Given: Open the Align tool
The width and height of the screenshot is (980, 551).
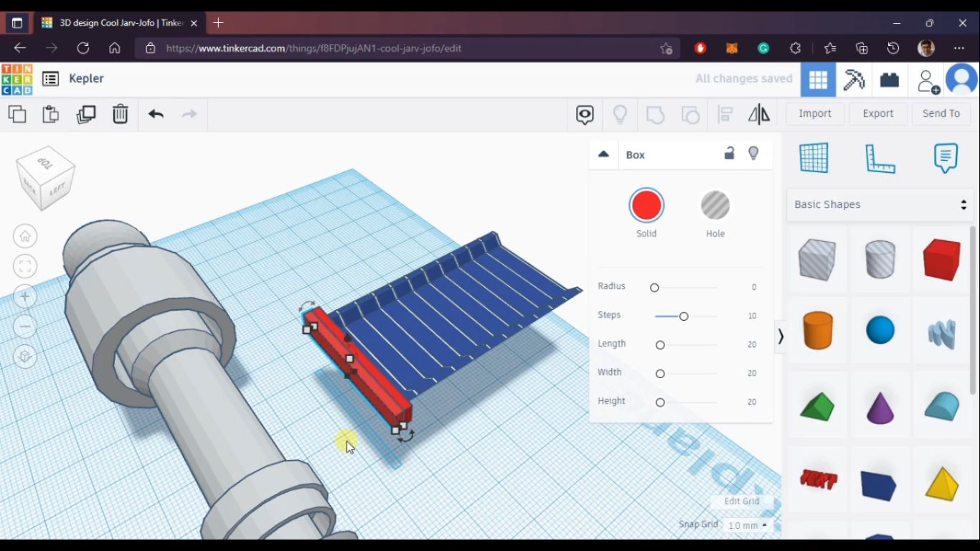Looking at the screenshot, I should pos(725,115).
